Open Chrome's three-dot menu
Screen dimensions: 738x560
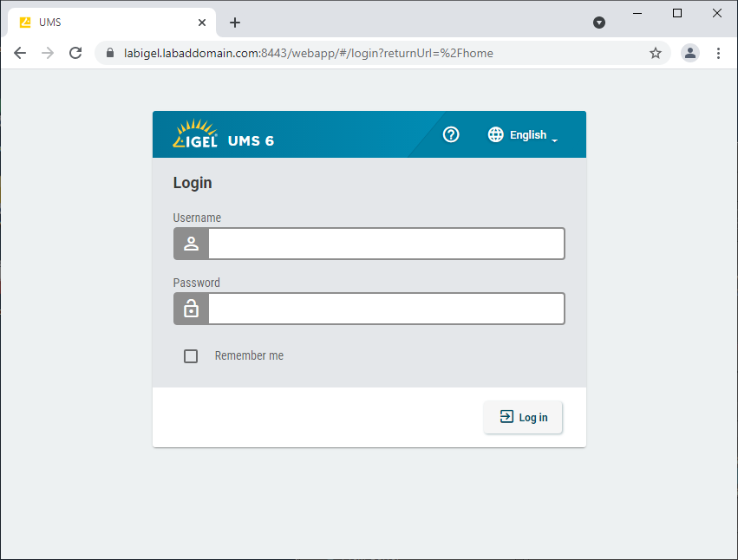pyautogui.click(x=718, y=53)
